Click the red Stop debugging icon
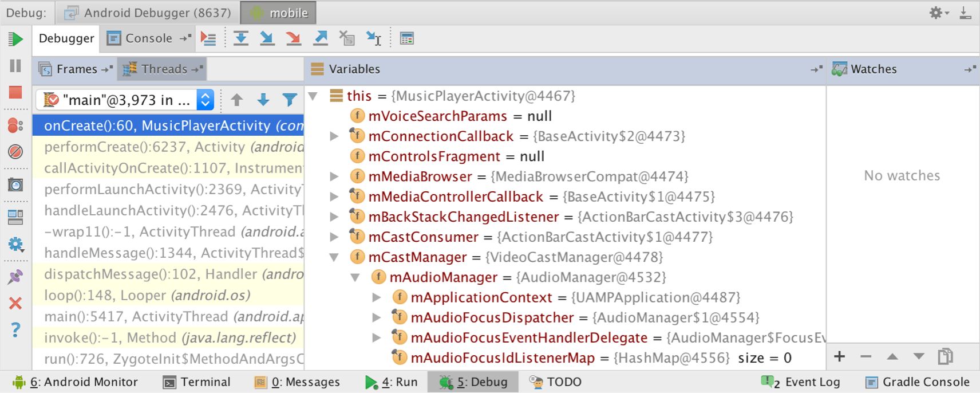 pyautogui.click(x=15, y=92)
